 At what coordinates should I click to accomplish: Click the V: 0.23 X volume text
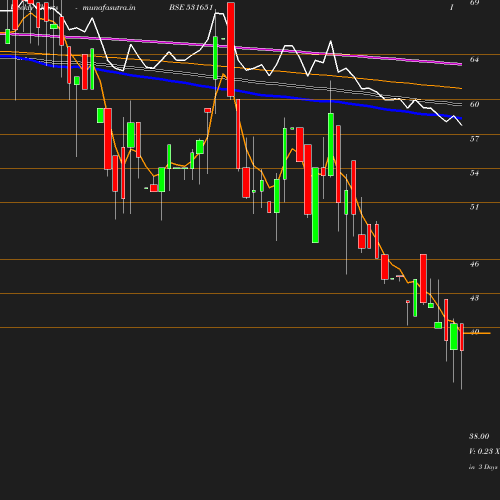[484, 451]
